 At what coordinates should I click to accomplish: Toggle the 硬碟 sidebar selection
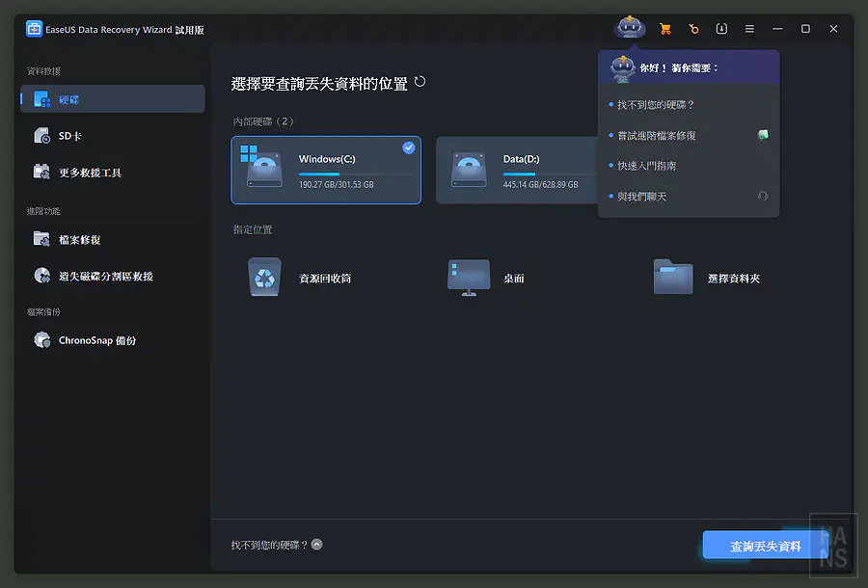pyautogui.click(x=68, y=98)
